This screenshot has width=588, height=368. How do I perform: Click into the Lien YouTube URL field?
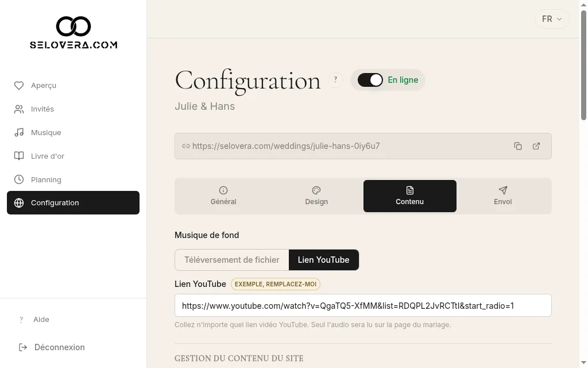tap(363, 306)
